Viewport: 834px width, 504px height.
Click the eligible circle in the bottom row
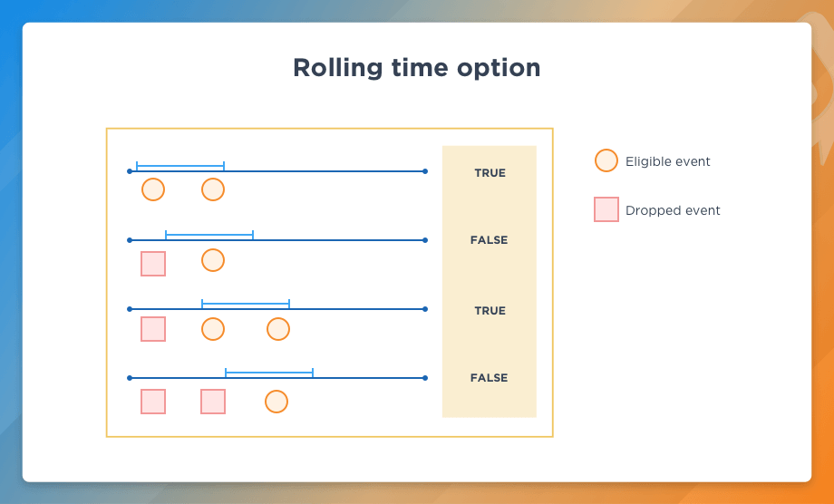[276, 402]
